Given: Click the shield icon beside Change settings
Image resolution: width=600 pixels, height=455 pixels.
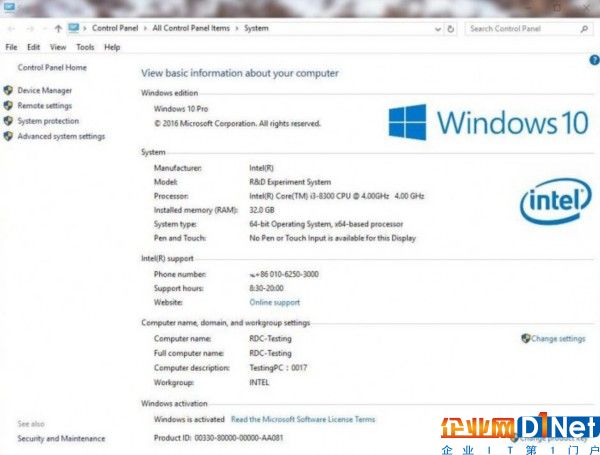Looking at the screenshot, I should [526, 338].
